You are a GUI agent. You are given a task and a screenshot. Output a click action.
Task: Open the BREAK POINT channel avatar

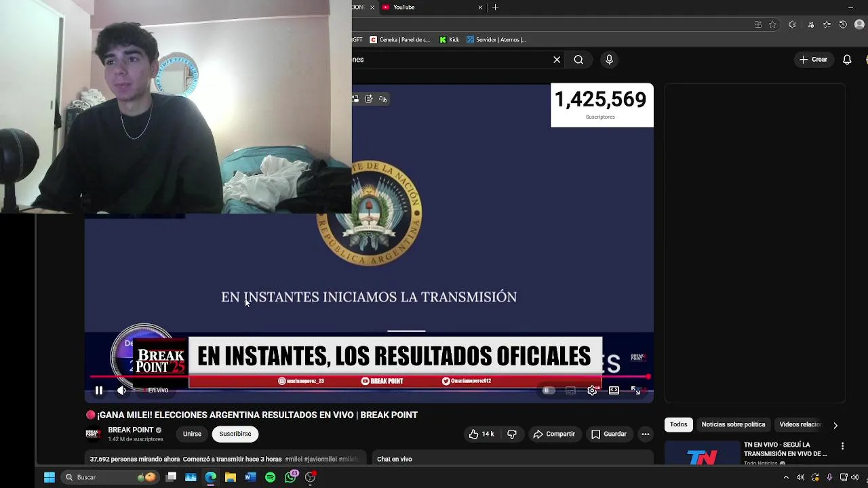pos(94,434)
